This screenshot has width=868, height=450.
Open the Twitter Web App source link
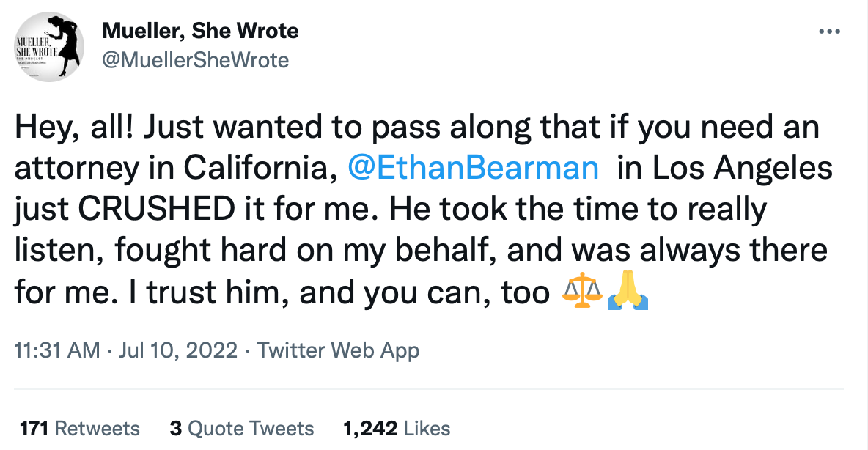pos(338,350)
